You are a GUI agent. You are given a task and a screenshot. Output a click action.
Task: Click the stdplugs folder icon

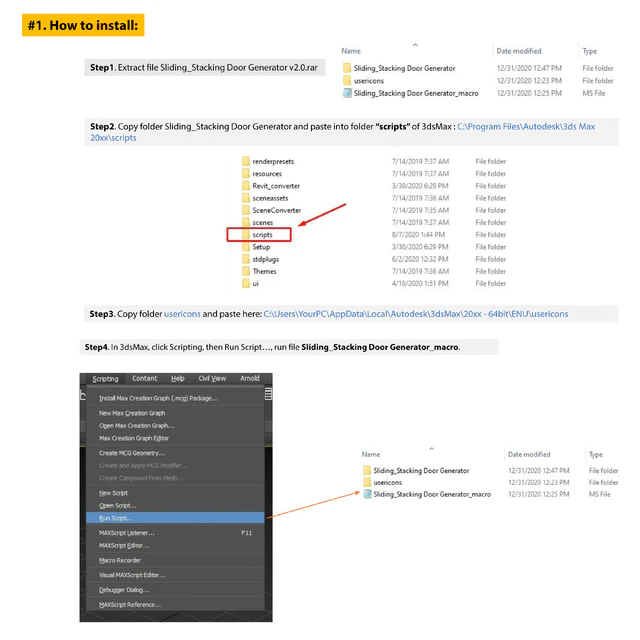pyautogui.click(x=245, y=259)
